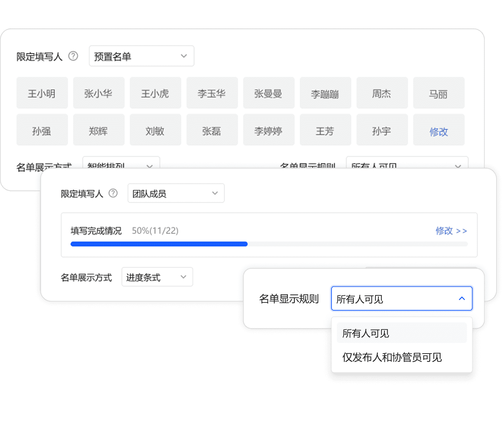504x426 pixels.
Task: Click help icon next to 团队成员 dropdown label
Action: [x=113, y=193]
